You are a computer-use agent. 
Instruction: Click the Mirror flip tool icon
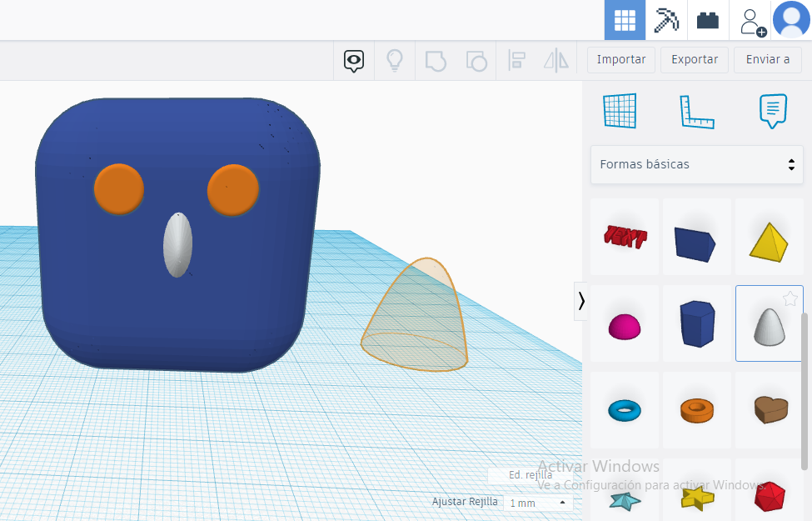(556, 60)
